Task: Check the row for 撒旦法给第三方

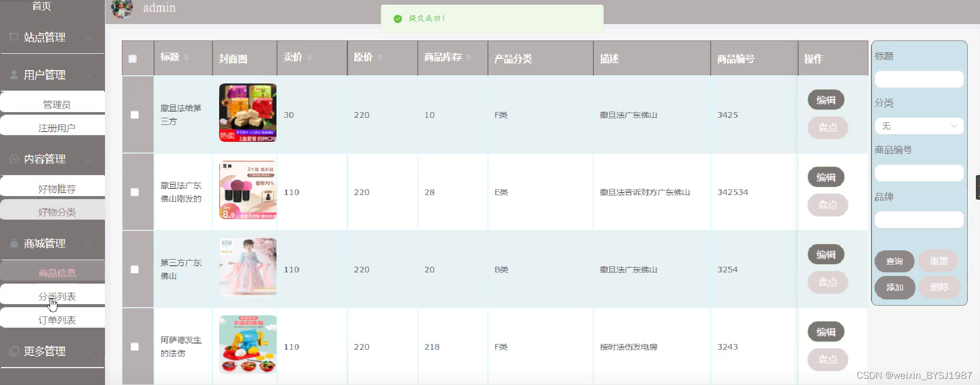Action: [135, 115]
